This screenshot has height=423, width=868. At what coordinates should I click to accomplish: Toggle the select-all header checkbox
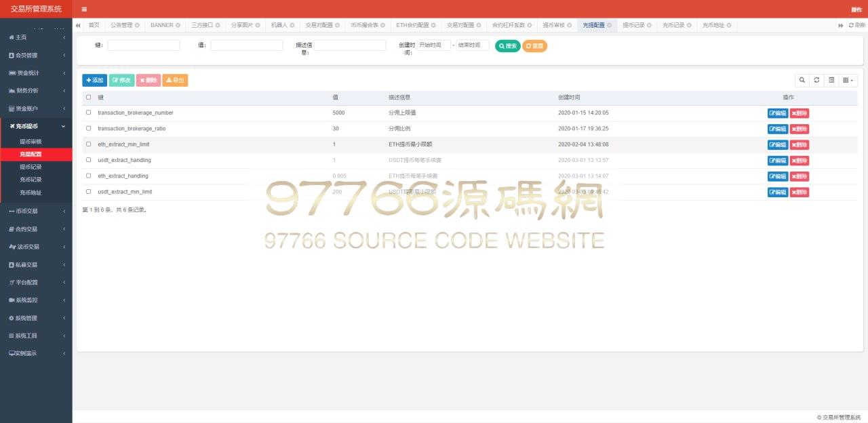[88, 98]
